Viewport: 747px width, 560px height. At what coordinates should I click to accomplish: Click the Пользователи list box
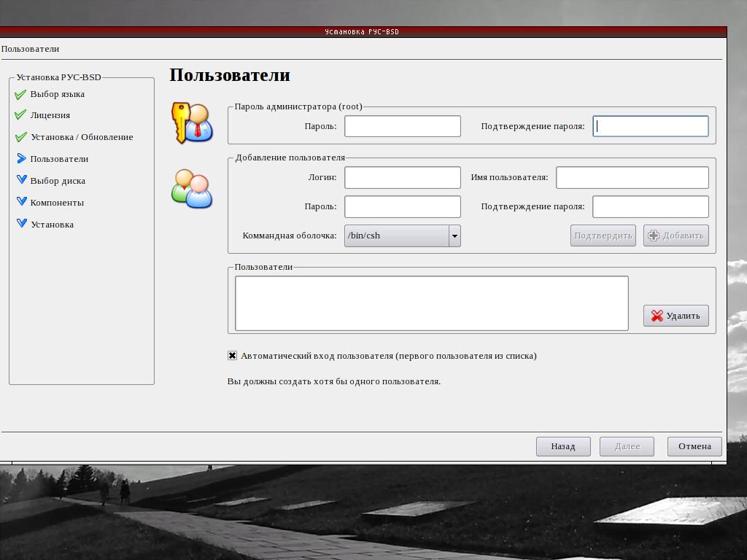[x=431, y=303]
